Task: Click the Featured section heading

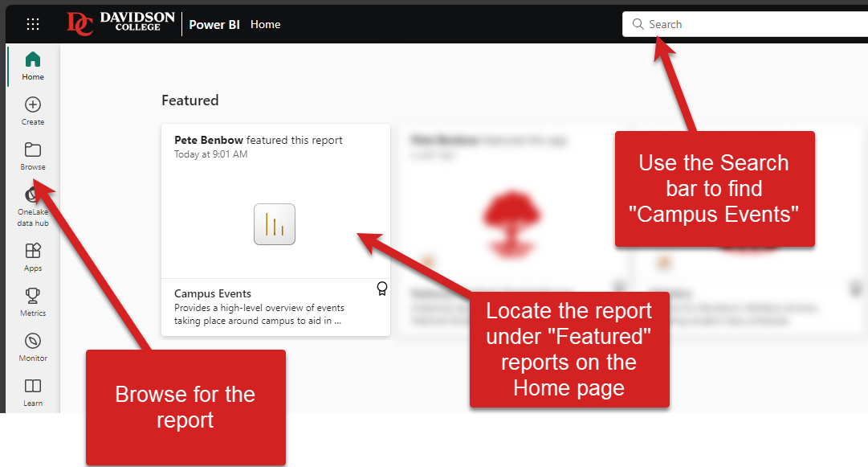Action: pos(189,100)
